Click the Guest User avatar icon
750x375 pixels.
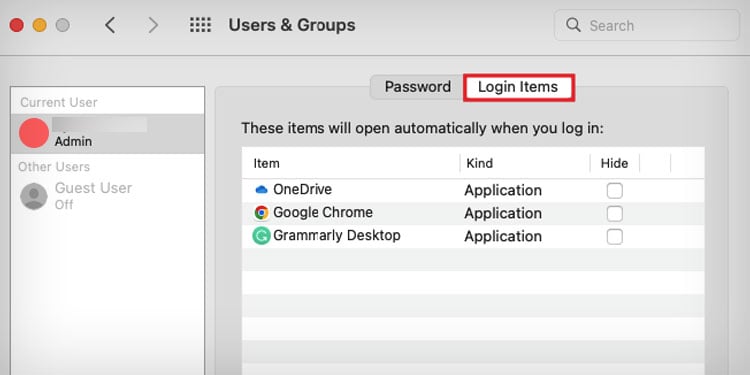click(33, 196)
